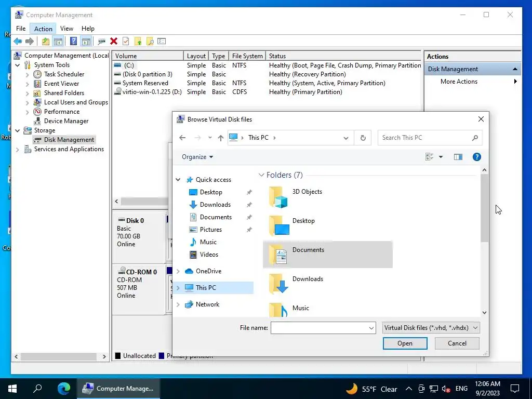The image size is (532, 399).
Task: Open recent locations dropdown in Browse dialog
Action: pos(210,138)
